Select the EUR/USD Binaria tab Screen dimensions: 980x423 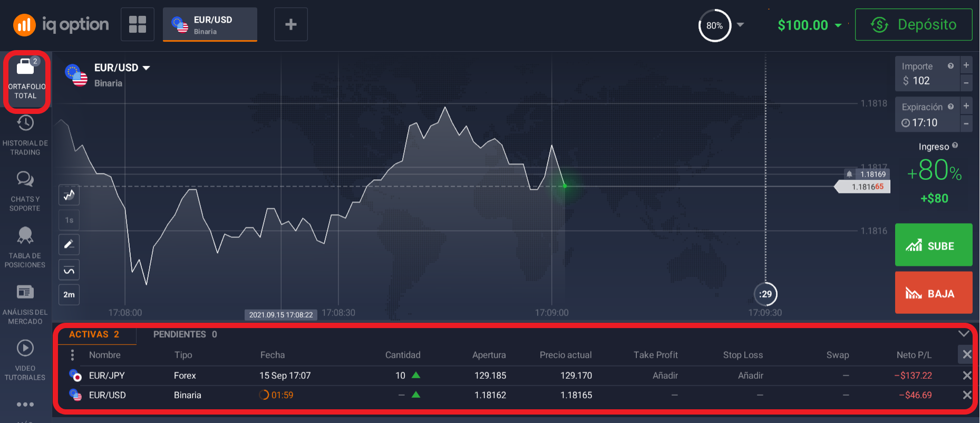point(210,24)
